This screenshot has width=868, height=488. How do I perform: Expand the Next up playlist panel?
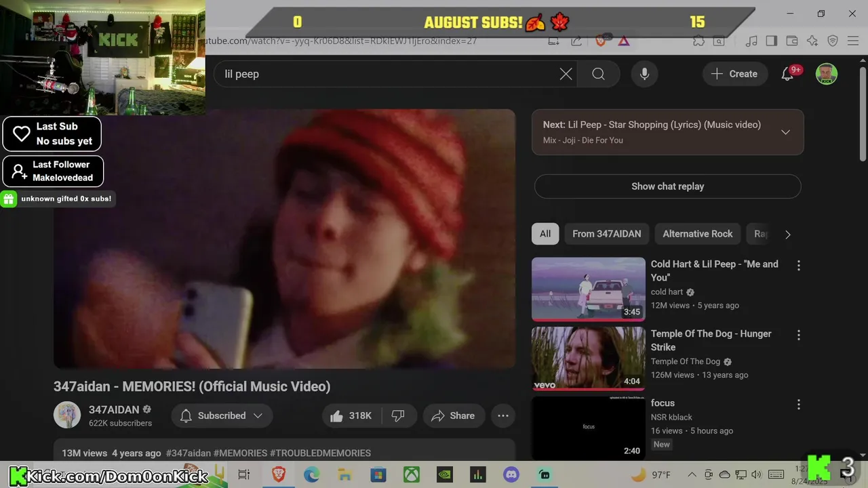click(x=785, y=132)
